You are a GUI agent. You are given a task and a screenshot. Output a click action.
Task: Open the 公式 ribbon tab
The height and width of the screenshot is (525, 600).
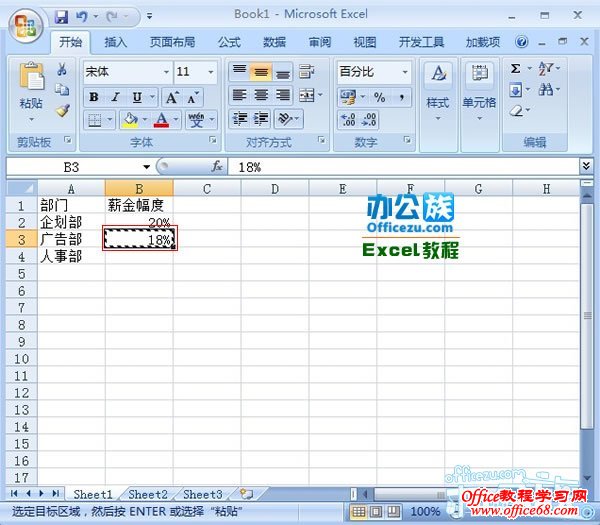click(229, 42)
